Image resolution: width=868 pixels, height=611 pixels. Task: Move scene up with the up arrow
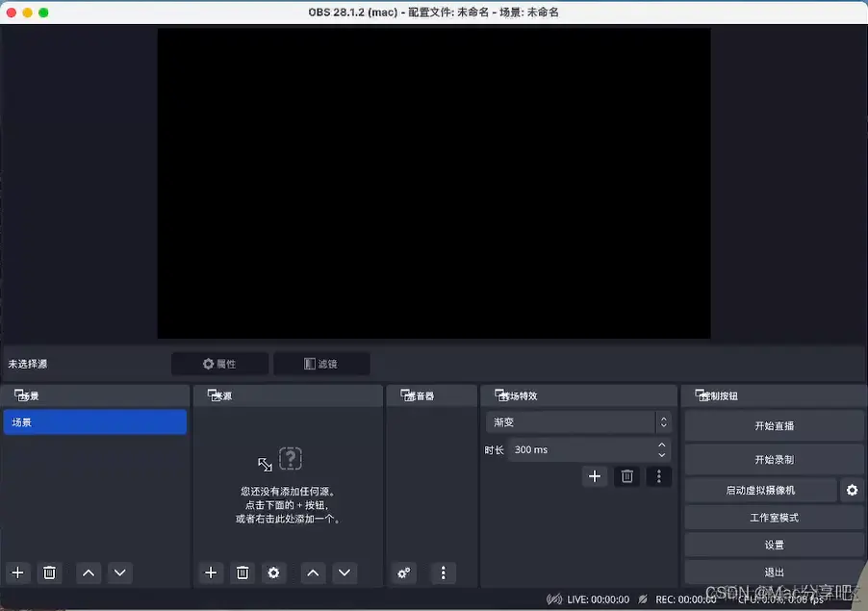(x=89, y=573)
